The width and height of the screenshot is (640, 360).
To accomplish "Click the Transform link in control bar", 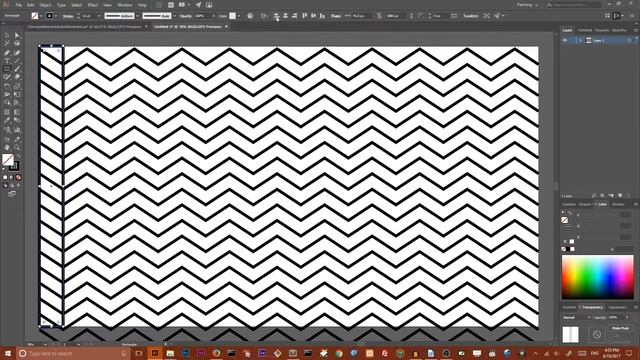I will pos(470,16).
